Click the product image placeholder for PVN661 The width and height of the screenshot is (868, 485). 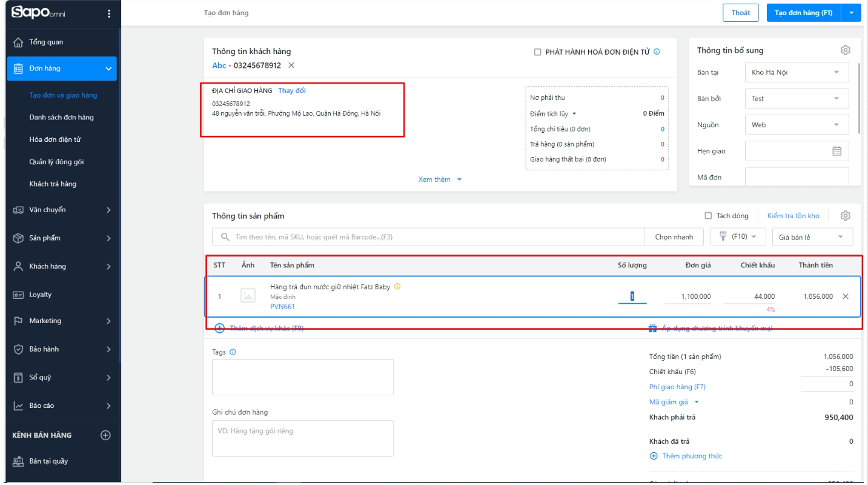(248, 296)
